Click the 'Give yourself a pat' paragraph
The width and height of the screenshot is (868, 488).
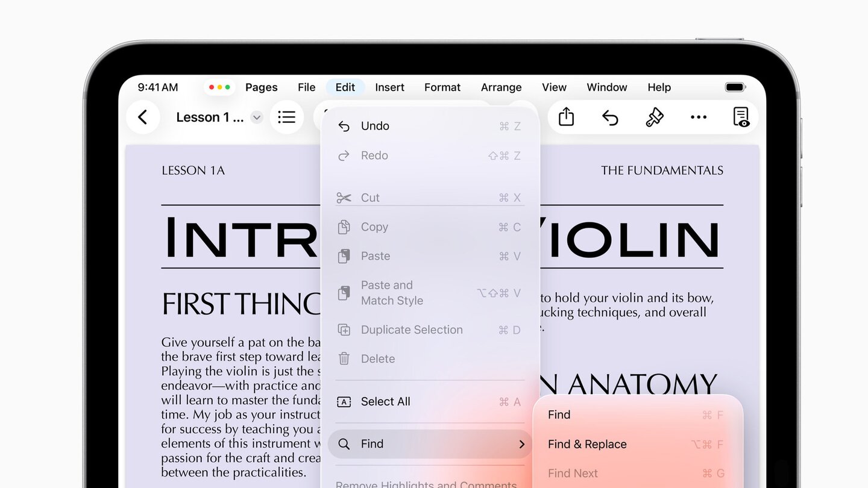pyautogui.click(x=241, y=407)
